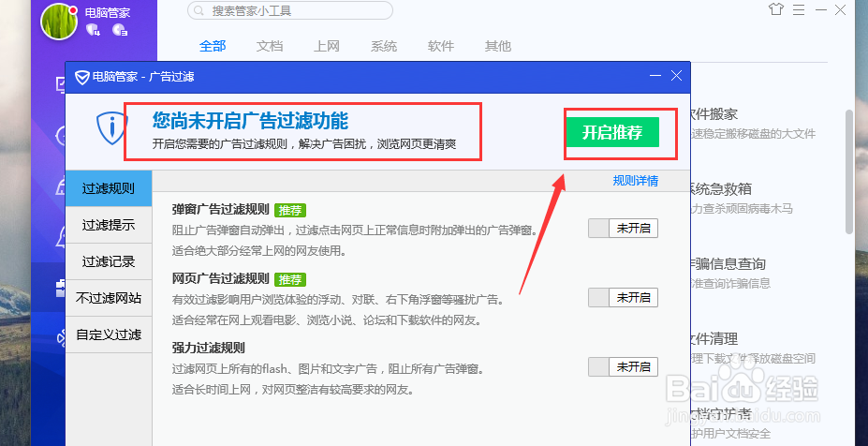The height and width of the screenshot is (446, 868).
Task: Click the 强力过滤规则 heading
Action: [208, 348]
